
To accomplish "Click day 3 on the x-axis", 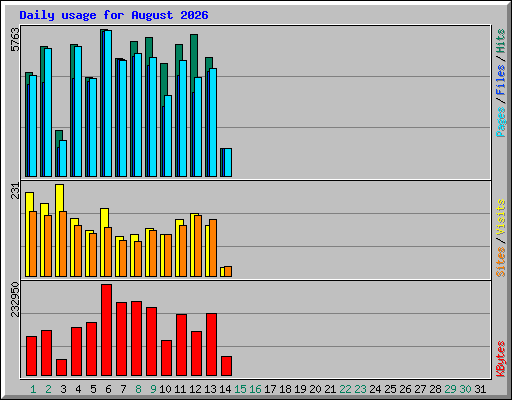I will [x=63, y=389].
